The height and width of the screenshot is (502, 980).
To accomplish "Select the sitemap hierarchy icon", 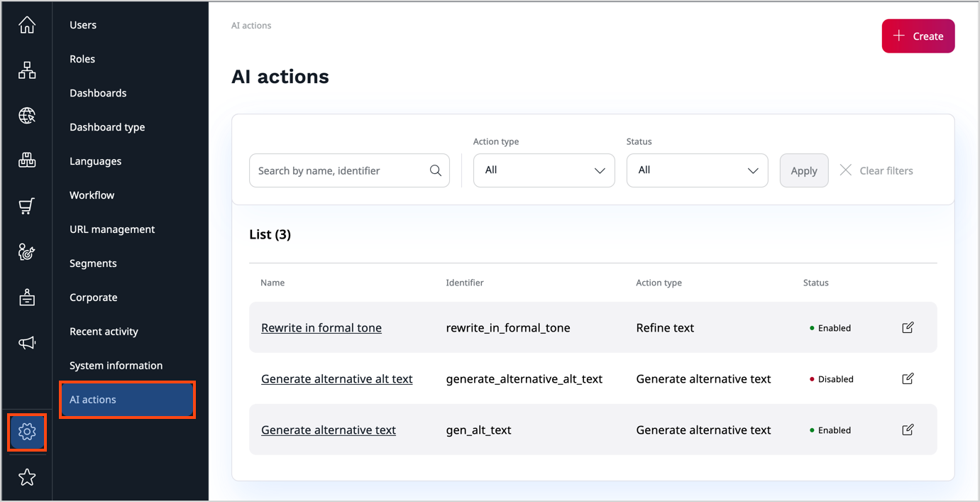I will click(x=26, y=70).
